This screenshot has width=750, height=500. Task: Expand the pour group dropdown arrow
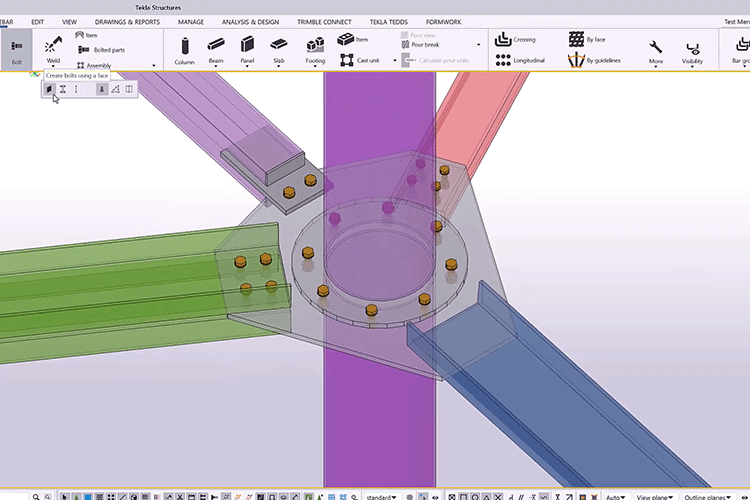478,44
